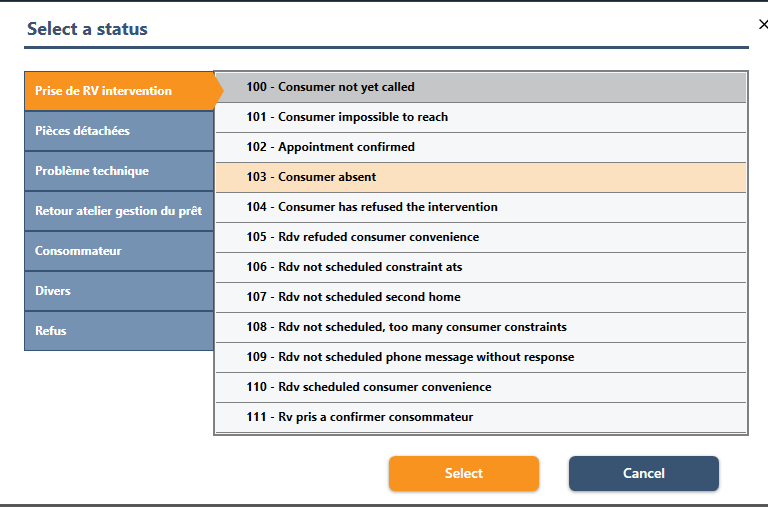Switch to the Pièces détachées category
768x507 pixels.
pyautogui.click(x=118, y=131)
